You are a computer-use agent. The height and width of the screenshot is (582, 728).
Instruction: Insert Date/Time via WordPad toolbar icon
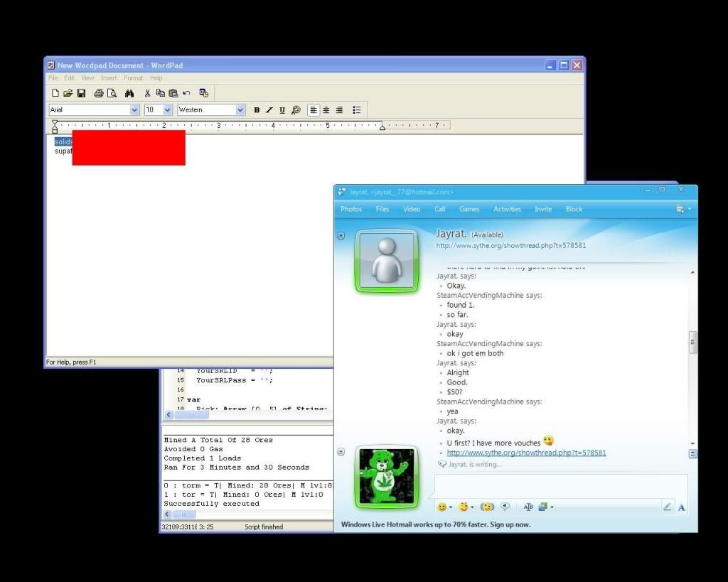[x=204, y=93]
